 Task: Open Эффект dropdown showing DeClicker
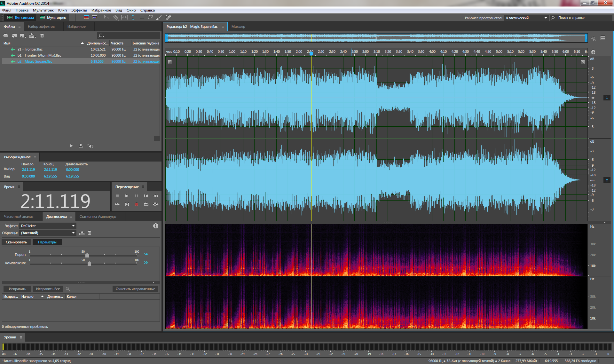tap(48, 226)
